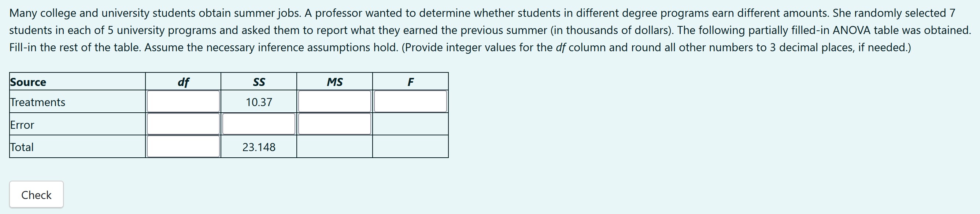980x214 pixels.
Task: Click the Error MS input field
Action: [x=334, y=125]
